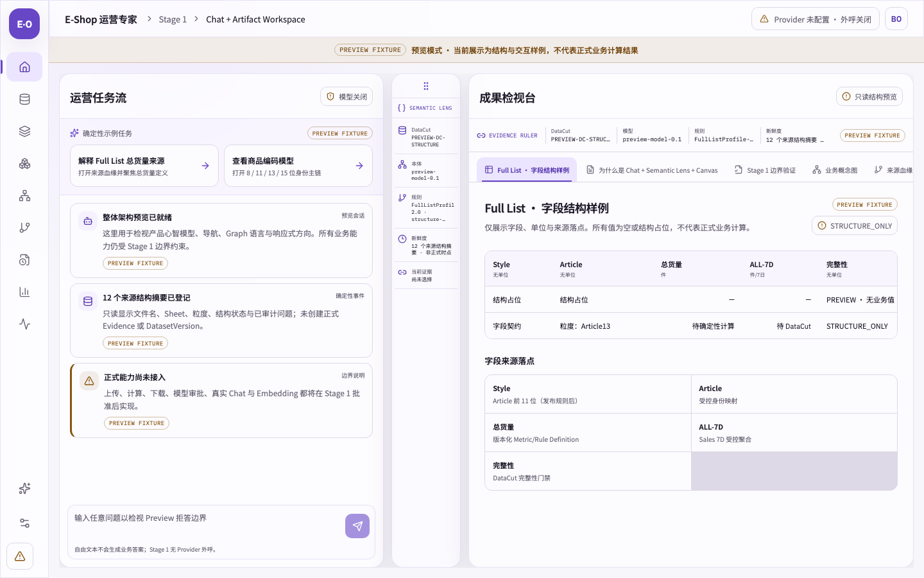
Task: Click preview-model-0.1 value in Evidence Ruler
Action: tap(652, 139)
